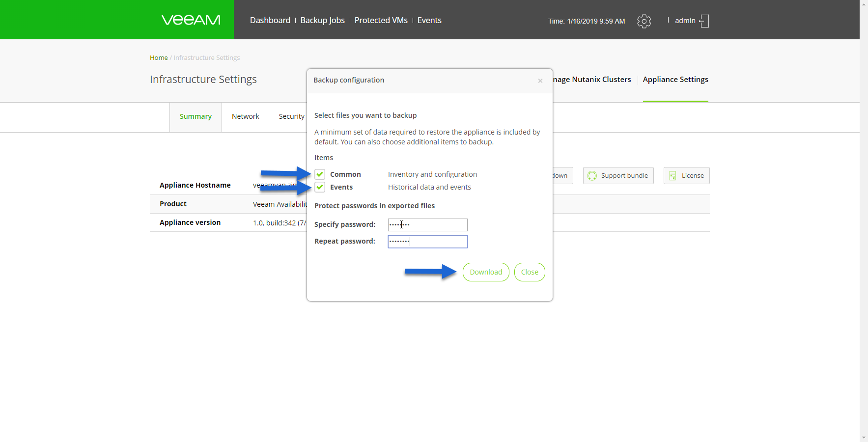
Task: Focus the Specify password field
Action: click(427, 225)
